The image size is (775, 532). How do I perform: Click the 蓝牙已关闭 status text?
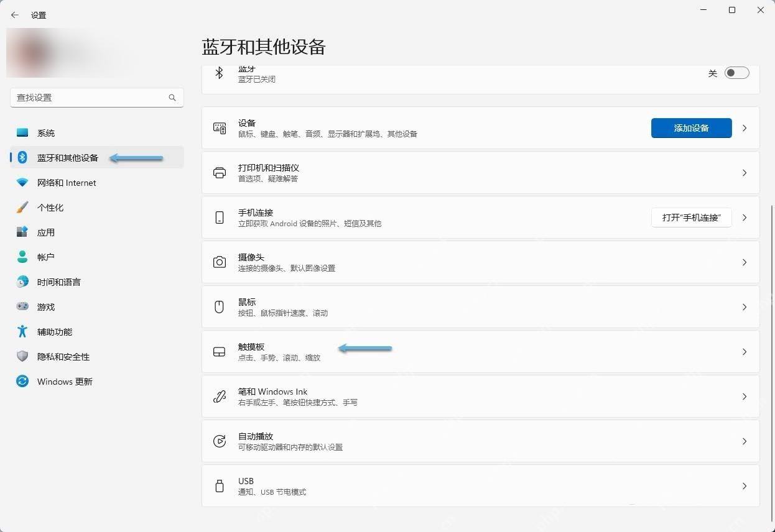[257, 80]
